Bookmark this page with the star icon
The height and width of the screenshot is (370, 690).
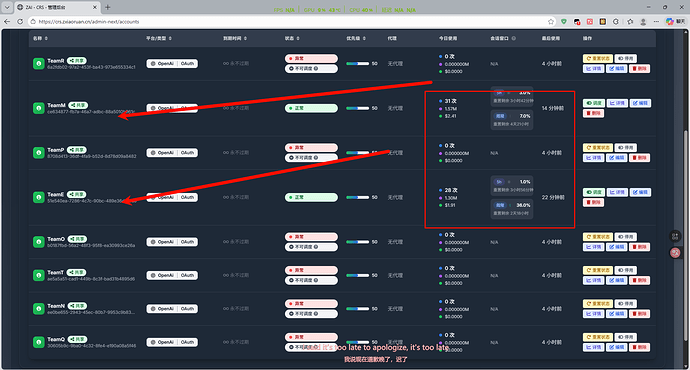tap(551, 22)
